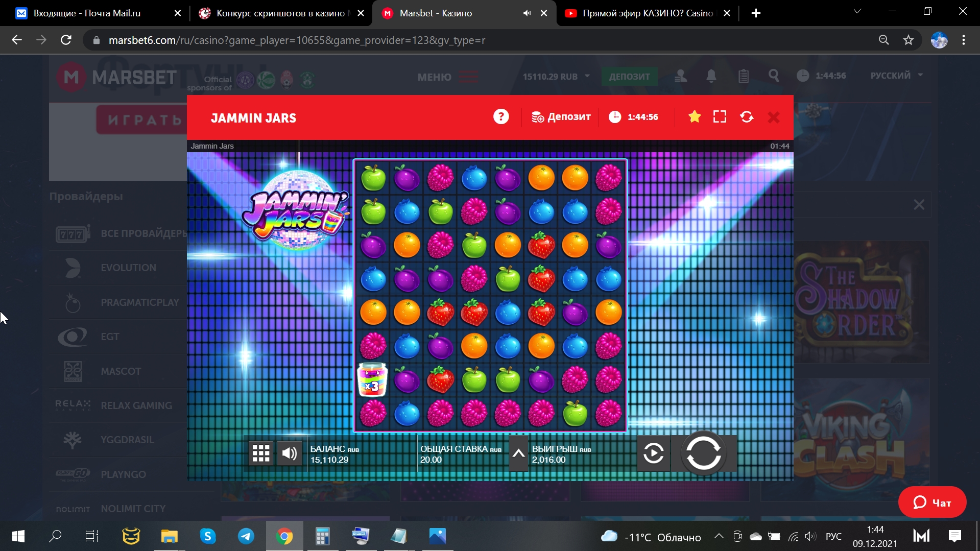Spin the reels with the big spin button

tap(704, 453)
